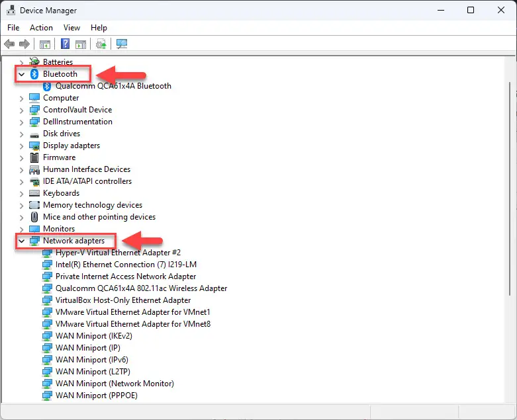Click the Qualcomm QCA61x4A Bluetooth device icon
Viewport: 517px width, 420px height.
click(x=47, y=86)
